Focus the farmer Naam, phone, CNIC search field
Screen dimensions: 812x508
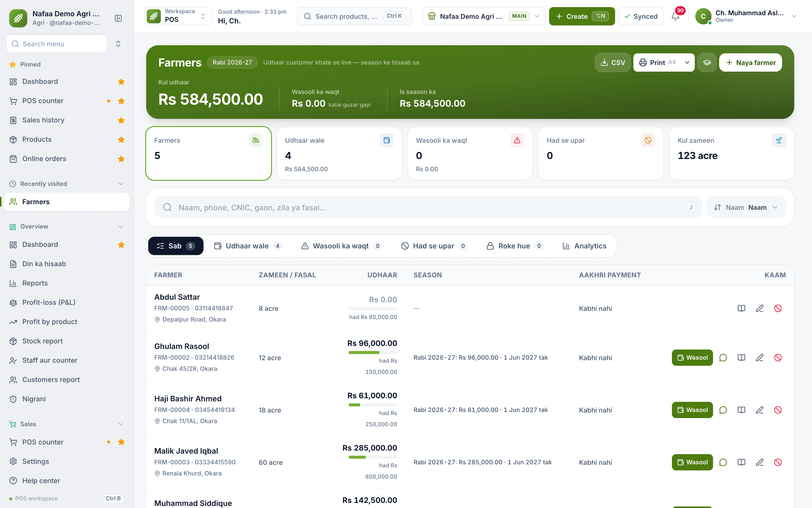[428, 207]
